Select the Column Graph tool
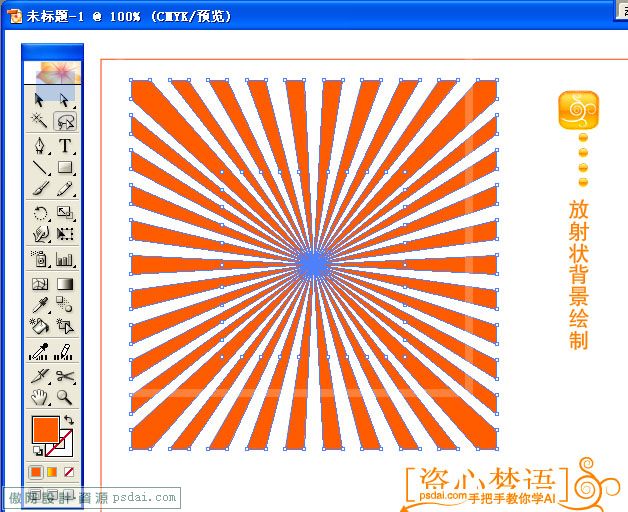 click(x=65, y=259)
